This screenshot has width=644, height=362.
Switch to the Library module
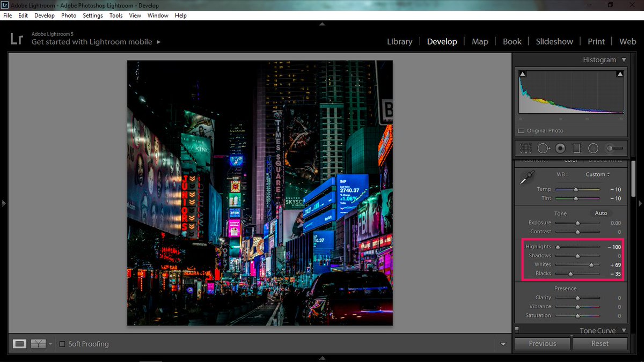click(x=400, y=41)
